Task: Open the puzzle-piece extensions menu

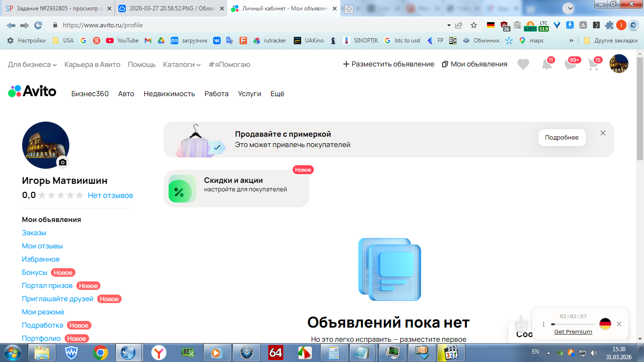Action: (609, 25)
